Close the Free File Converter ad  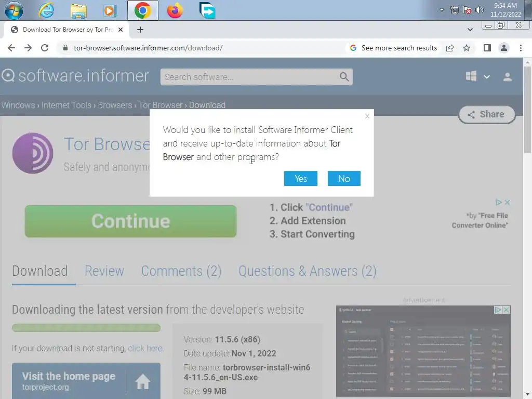click(x=507, y=202)
